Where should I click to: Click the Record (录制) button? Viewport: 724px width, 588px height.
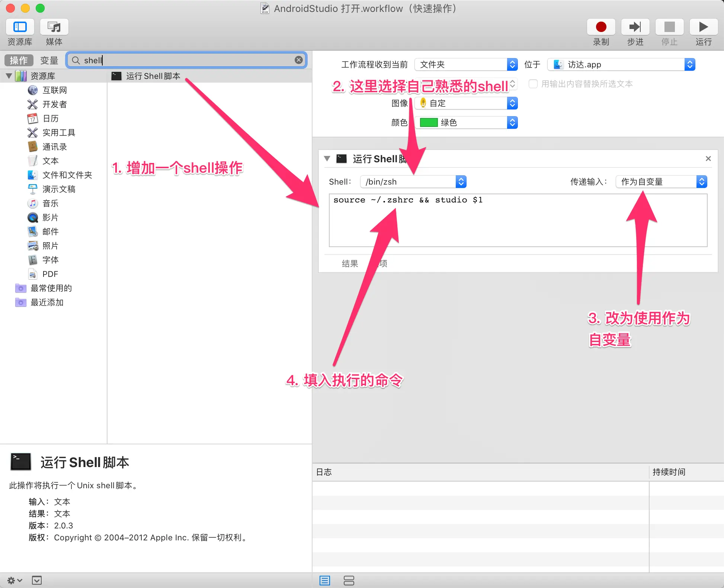click(x=601, y=27)
